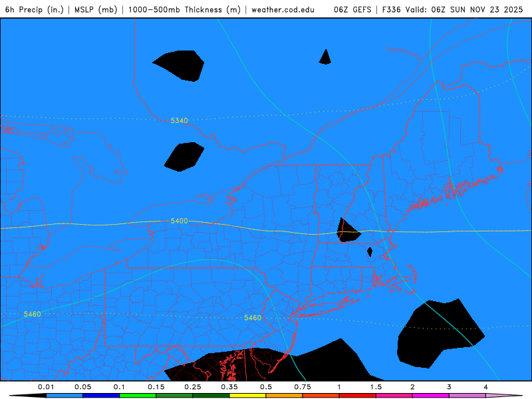Click the light blue 0.01–0.05 legend swatch

[65, 396]
